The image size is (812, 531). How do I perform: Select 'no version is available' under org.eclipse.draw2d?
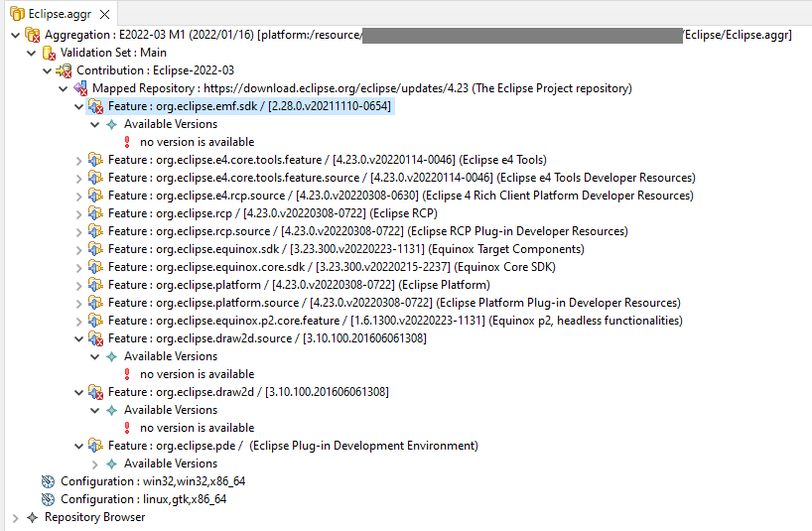197,428
